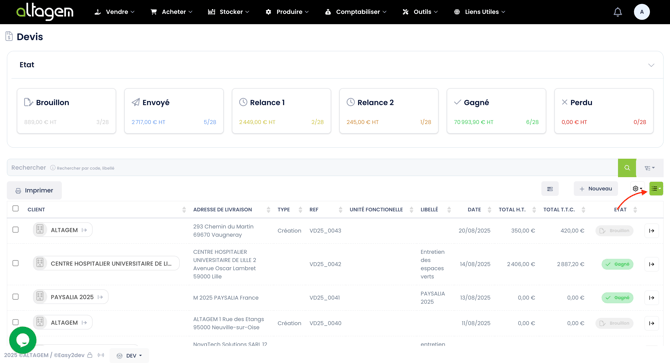Viewport: 670px width, 363px height.
Task: Click the ALTAGEM client chip for VD25_0040
Action: [x=63, y=322]
